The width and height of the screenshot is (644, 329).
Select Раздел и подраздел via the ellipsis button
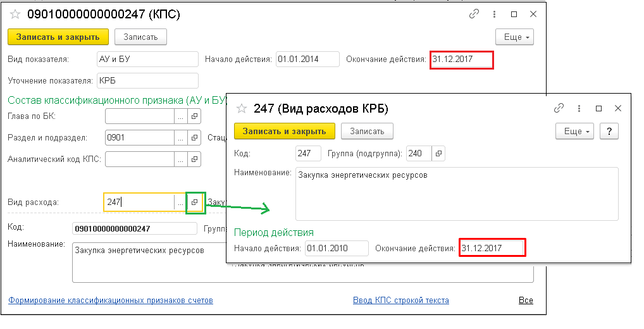click(x=180, y=137)
